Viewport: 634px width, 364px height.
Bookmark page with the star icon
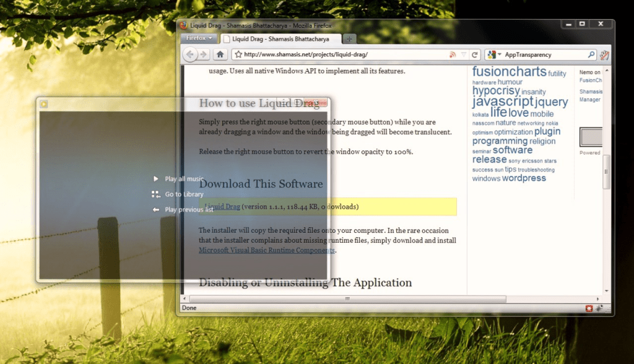[x=238, y=54]
